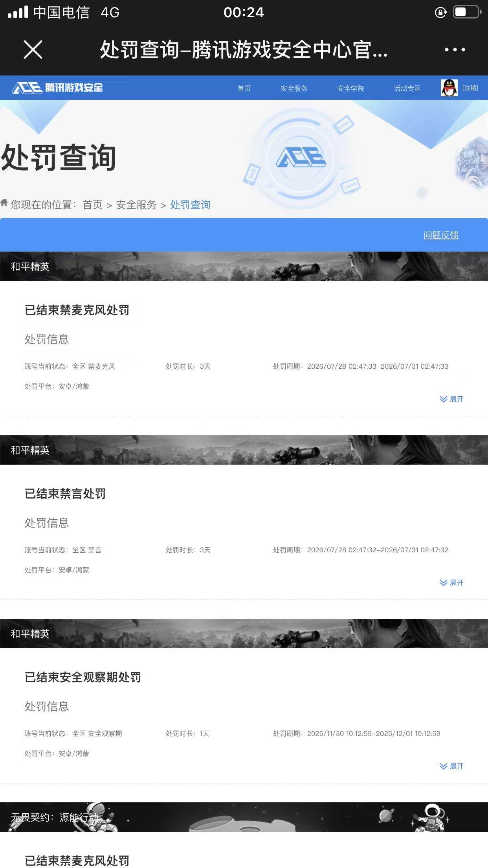Screen dimensions: 488x868
Task: Click status text 全区 禁言
Action: click(87, 550)
